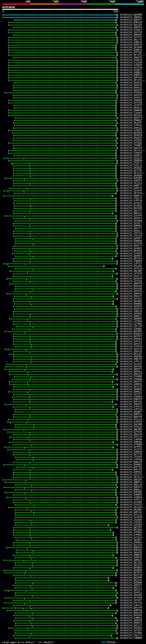Select the UniRef100_Q9XIV8 label
The height and width of the screenshot is (644, 146).
tap(131, 32)
